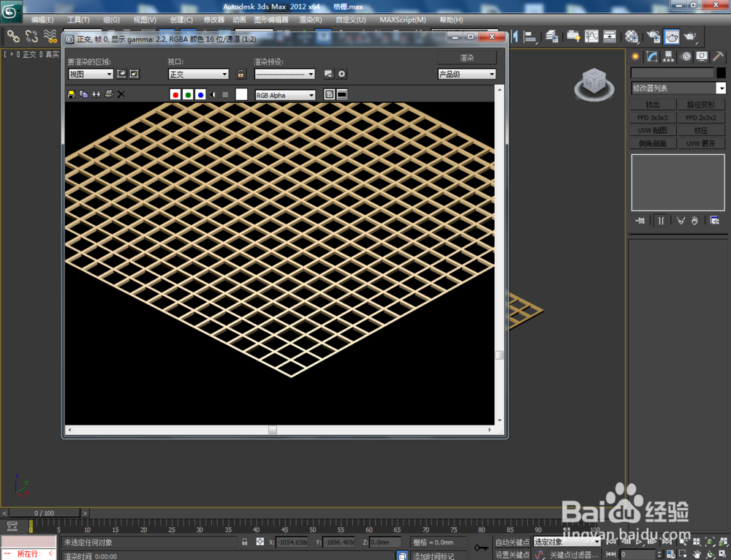Copy the rendered image to clipboard
Screen dimensions: 731x560
click(84, 94)
